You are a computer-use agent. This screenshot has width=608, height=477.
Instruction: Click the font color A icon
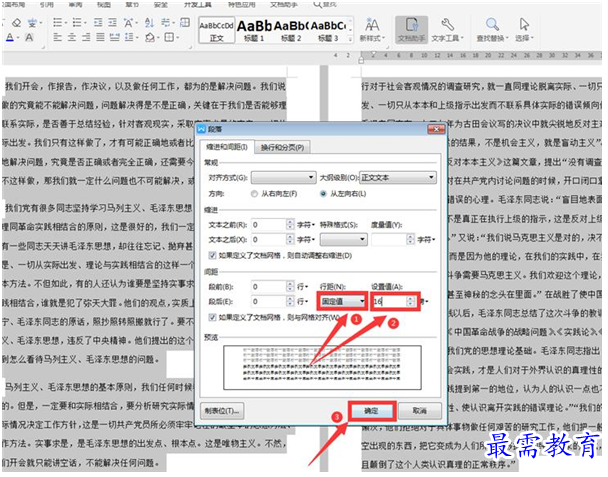coord(10,37)
